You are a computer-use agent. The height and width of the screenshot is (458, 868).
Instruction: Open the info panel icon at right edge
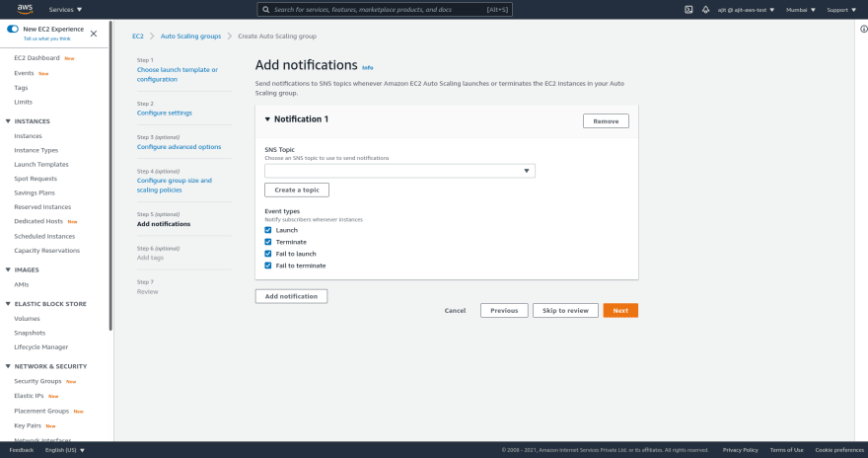click(864, 29)
